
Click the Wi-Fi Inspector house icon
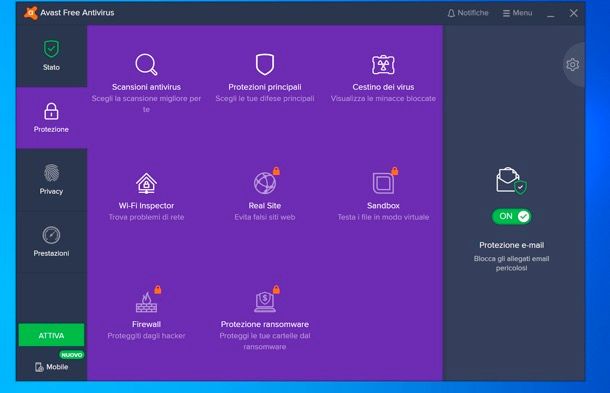146,183
